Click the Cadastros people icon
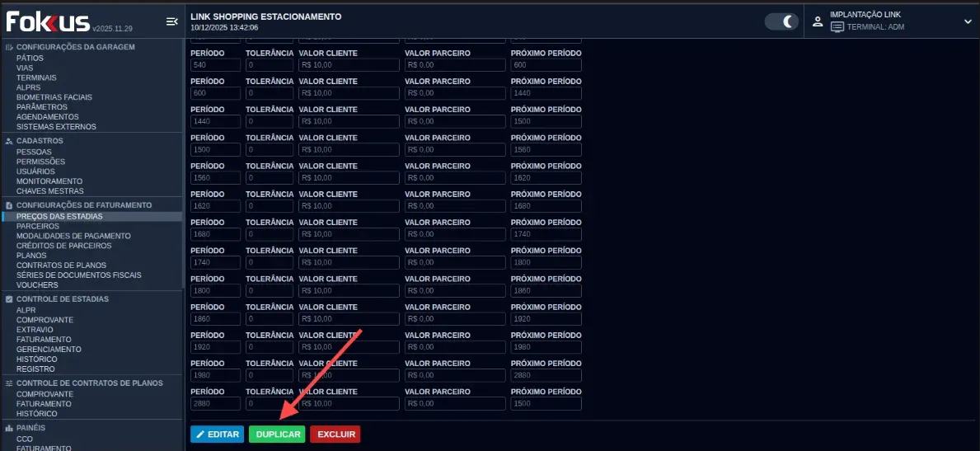Screen dimensions: 980x451 (8, 141)
